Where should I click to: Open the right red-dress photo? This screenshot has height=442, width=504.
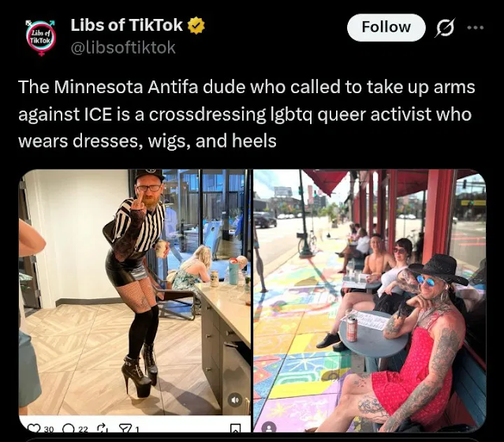tap(370, 301)
